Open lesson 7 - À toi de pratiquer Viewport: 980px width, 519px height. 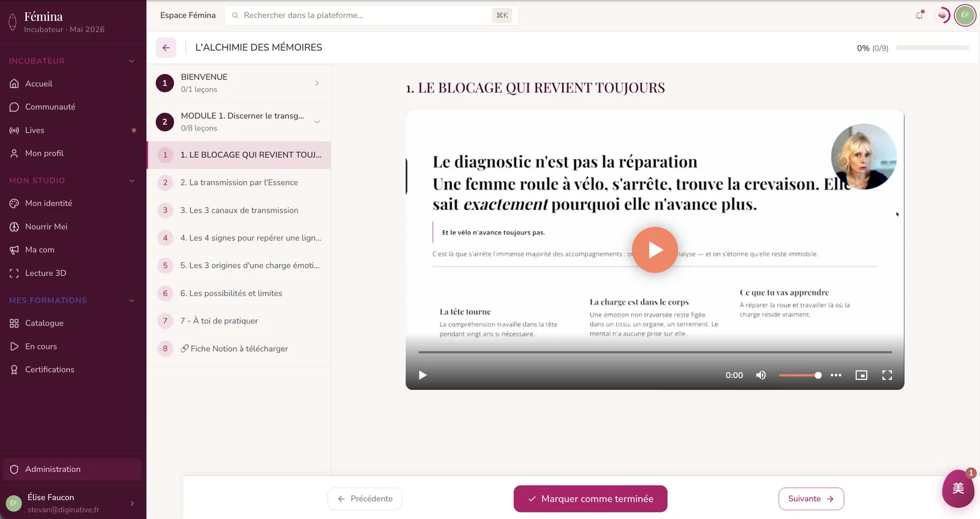point(239,321)
